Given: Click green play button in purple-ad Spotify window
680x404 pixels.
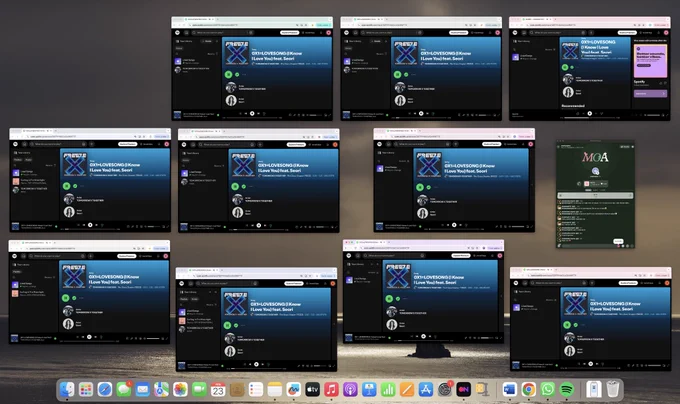Looking at the screenshot, I should click(565, 67).
